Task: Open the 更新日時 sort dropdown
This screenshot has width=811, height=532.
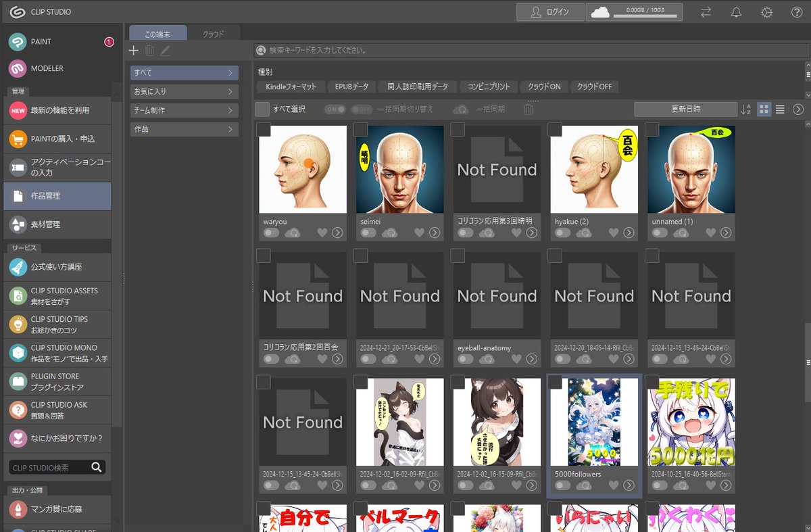Action: click(x=685, y=109)
